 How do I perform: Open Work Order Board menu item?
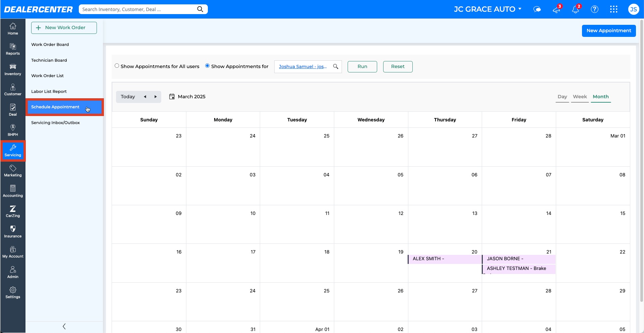[50, 45]
